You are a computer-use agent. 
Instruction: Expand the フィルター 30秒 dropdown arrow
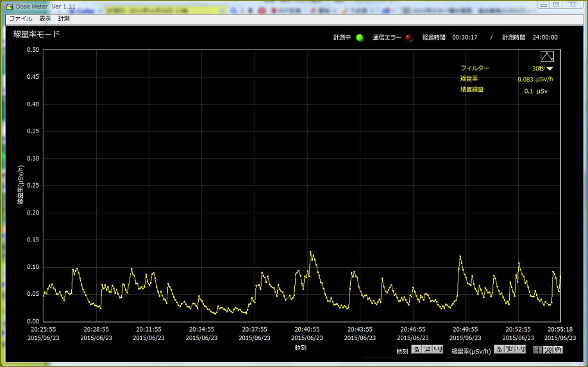tap(550, 69)
